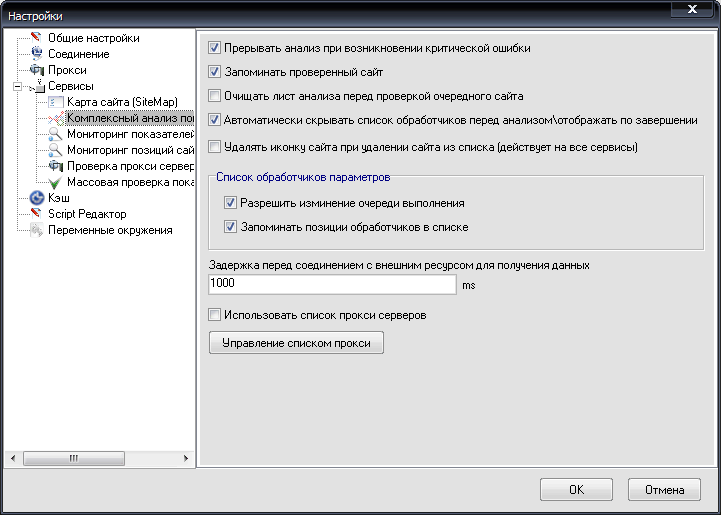Confirm settings with OK button
Image resolution: width=721 pixels, height=515 pixels.
coord(576,490)
